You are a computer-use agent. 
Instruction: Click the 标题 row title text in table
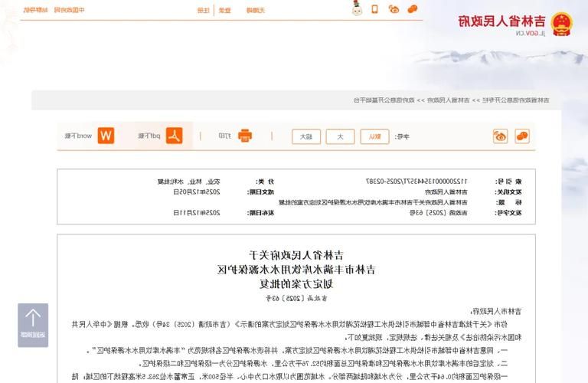(373, 202)
